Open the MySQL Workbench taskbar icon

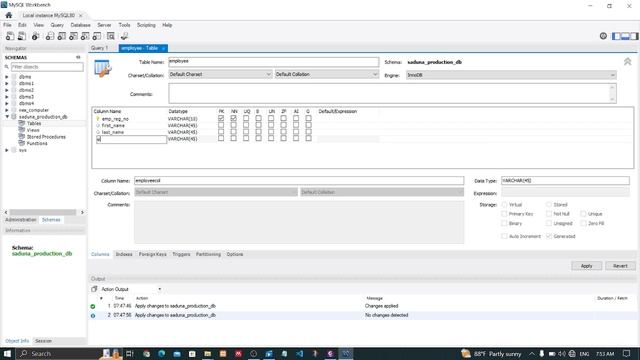click(x=346, y=353)
